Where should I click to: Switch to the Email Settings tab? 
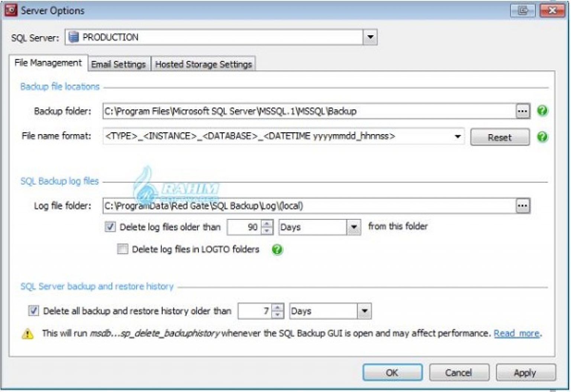[x=119, y=64]
